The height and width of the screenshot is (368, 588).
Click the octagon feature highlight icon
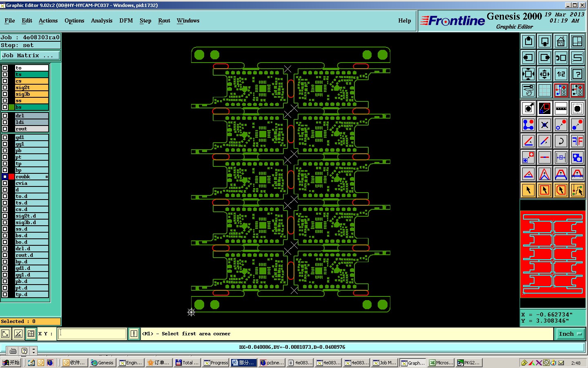click(577, 108)
